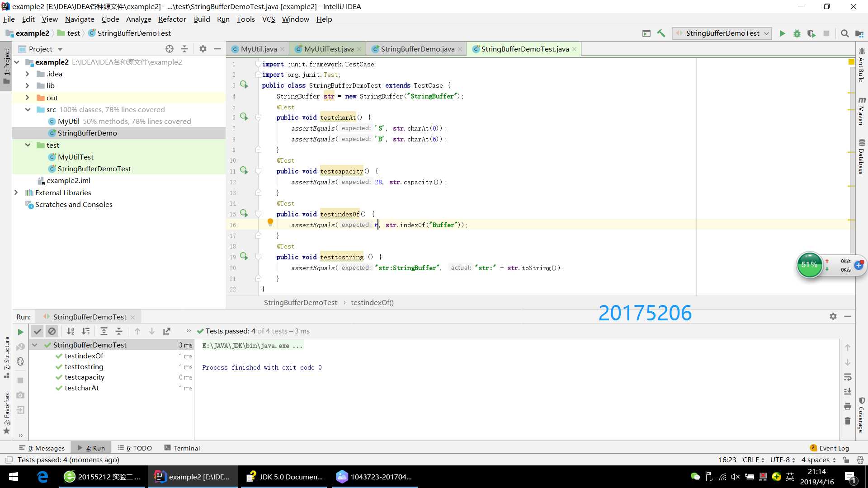Switch to MyUtil.java tab

tap(258, 49)
